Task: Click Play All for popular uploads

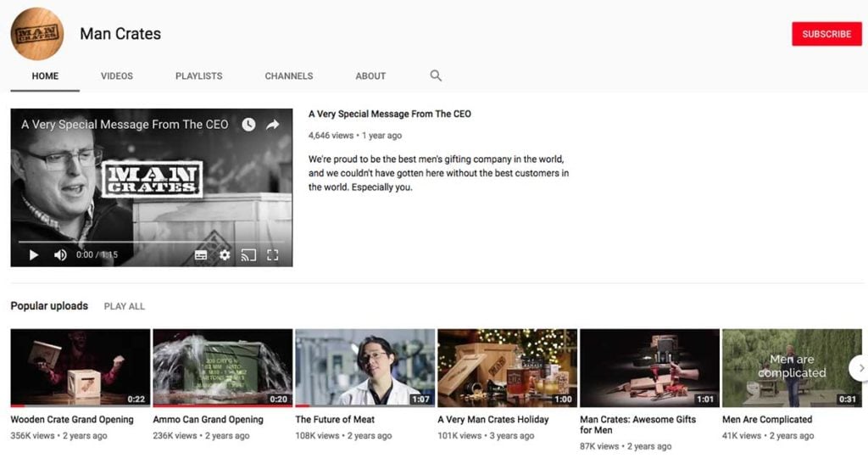Action: click(x=124, y=306)
